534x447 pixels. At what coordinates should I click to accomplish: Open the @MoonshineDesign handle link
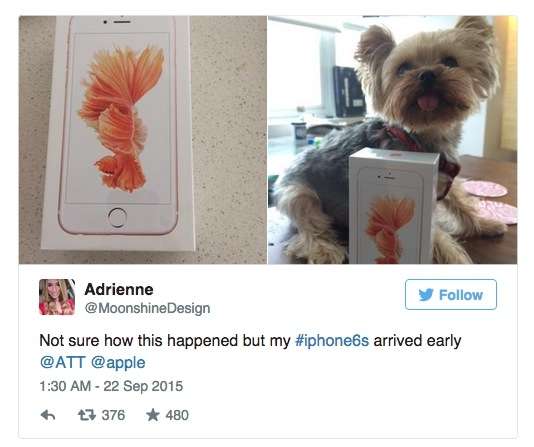point(147,308)
